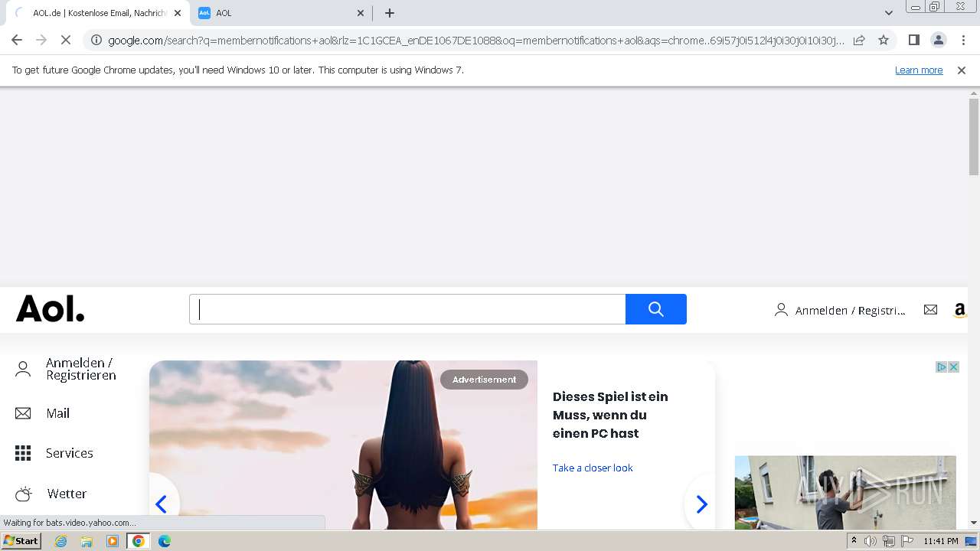
Task: Open Services in the sidebar
Action: pos(70,453)
